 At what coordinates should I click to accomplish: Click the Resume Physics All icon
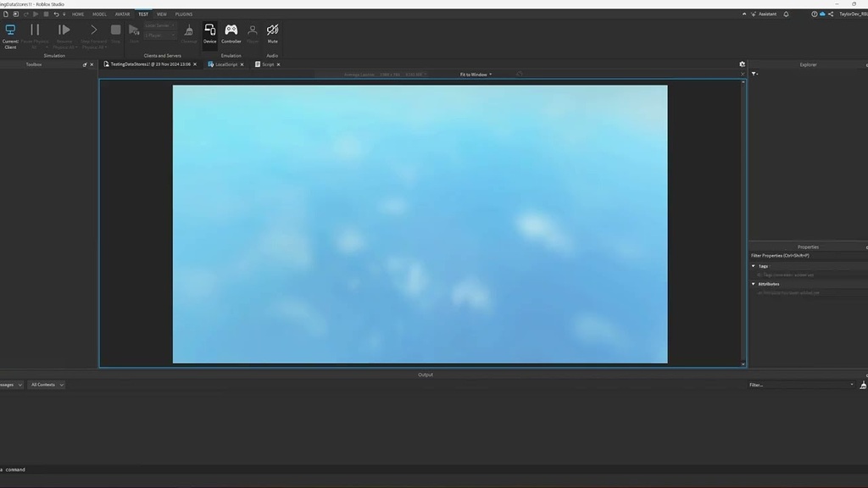(64, 30)
